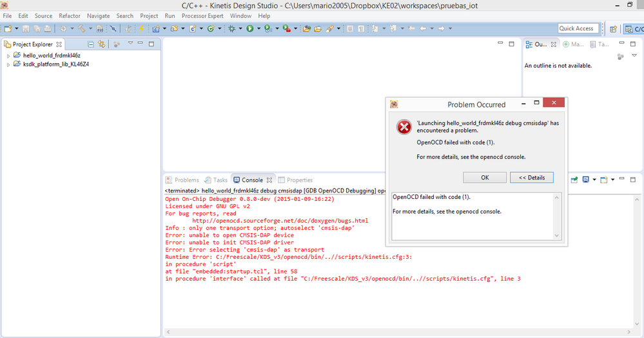Open the Window menu
This screenshot has width=644, height=338.
point(240,15)
